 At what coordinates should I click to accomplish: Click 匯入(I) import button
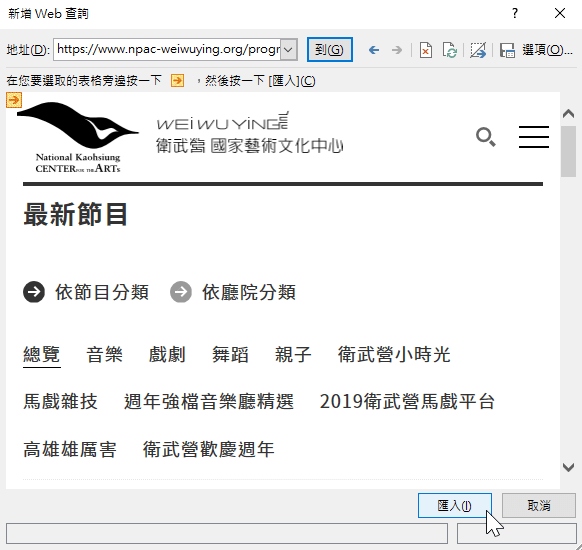[455, 505]
